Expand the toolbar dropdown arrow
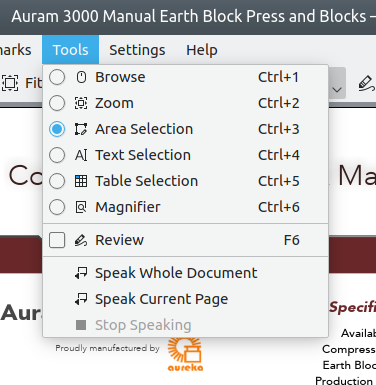Image resolution: width=376 pixels, height=385 pixels. [337, 90]
